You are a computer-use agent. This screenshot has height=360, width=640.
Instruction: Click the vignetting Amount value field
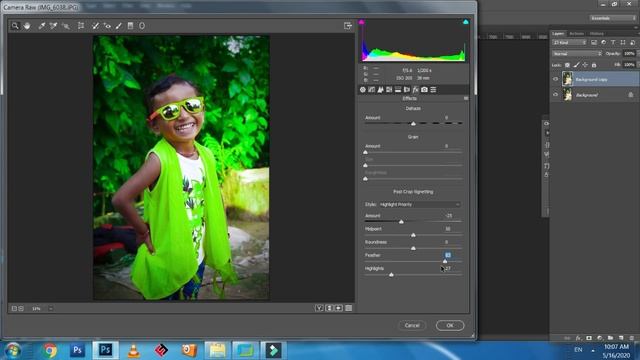pos(449,216)
